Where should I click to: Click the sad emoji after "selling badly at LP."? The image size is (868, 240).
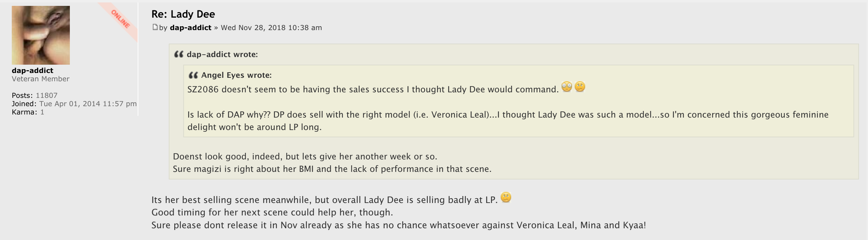(506, 197)
